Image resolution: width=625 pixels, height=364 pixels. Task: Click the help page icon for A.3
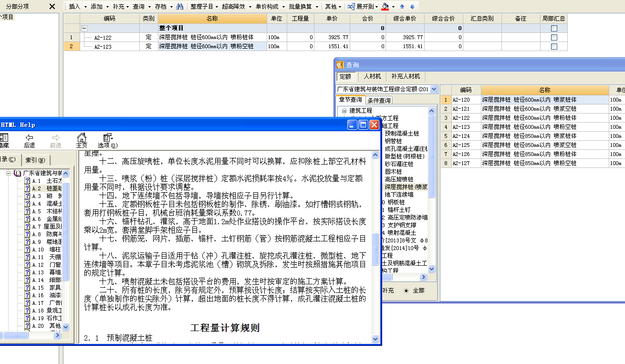pos(28,196)
